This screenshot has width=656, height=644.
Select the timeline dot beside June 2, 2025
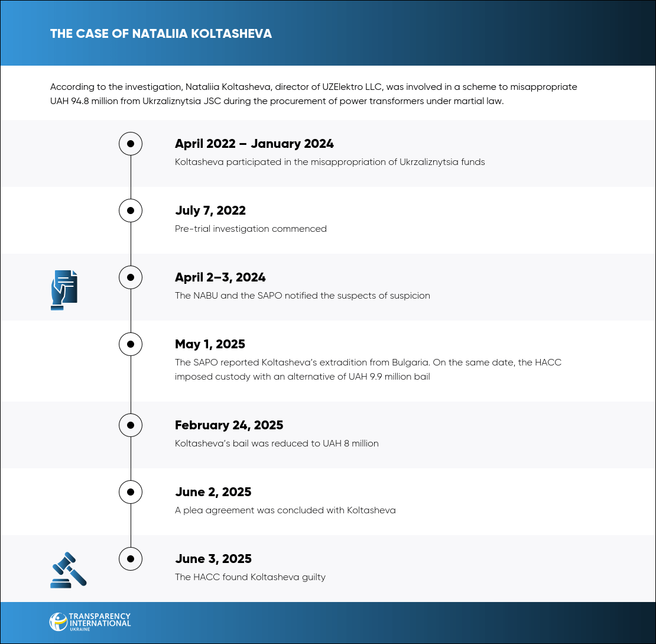coord(131,492)
